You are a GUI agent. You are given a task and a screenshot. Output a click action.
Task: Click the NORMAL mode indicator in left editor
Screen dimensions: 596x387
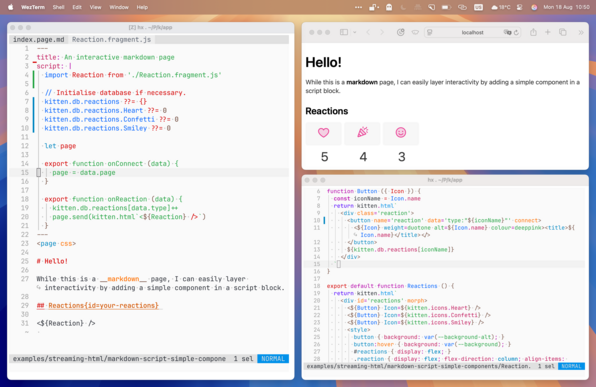pyautogui.click(x=273, y=358)
